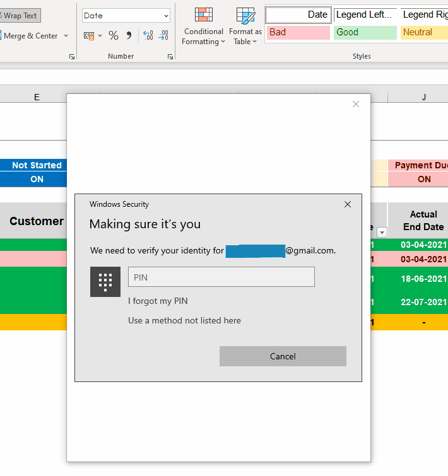The image size is (448, 476).
Task: Click the Actual End Date header
Action: point(418,221)
